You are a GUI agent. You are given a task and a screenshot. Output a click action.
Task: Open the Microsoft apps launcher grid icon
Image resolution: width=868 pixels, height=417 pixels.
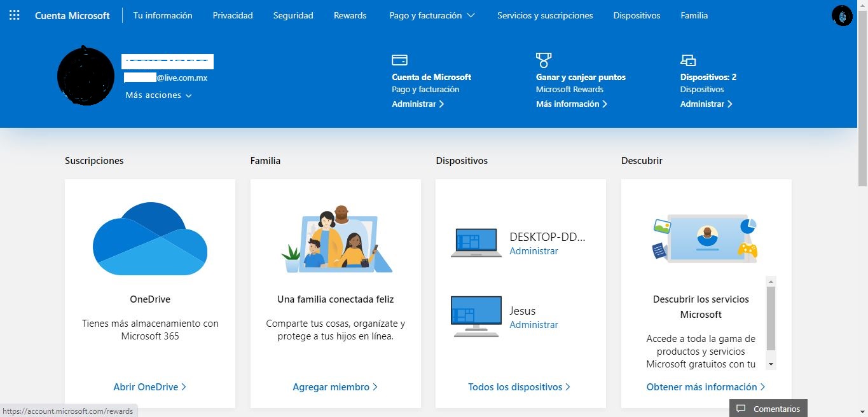[14, 15]
